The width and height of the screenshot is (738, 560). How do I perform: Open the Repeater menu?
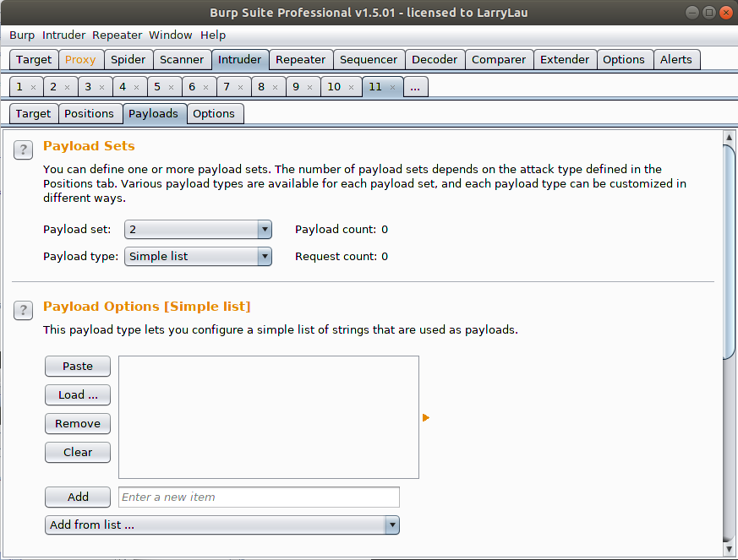tap(117, 35)
